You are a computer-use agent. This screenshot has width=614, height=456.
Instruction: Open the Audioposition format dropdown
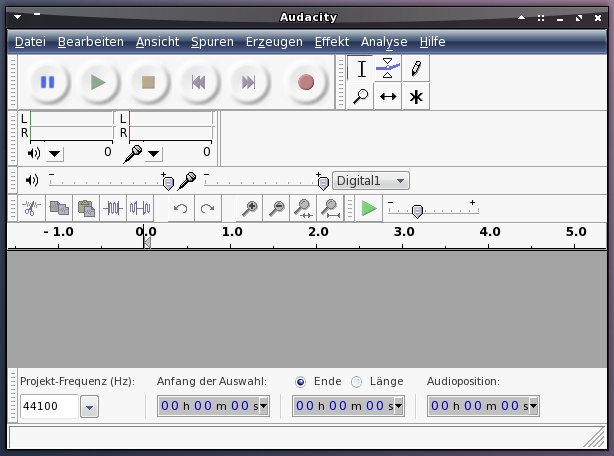click(x=533, y=406)
